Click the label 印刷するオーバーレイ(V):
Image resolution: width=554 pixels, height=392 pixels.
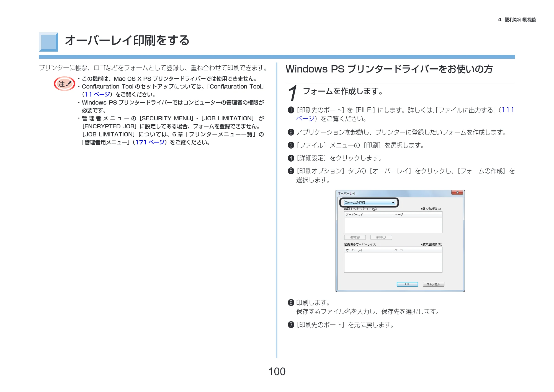point(360,209)
